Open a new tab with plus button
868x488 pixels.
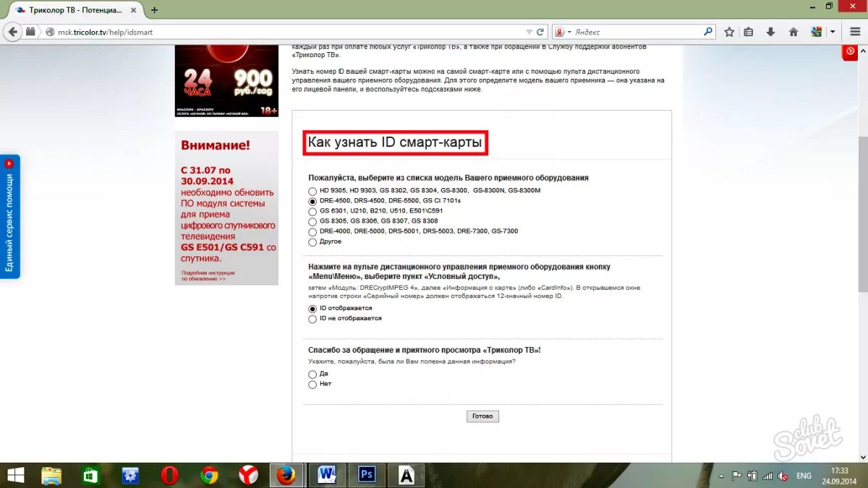pyautogui.click(x=154, y=10)
